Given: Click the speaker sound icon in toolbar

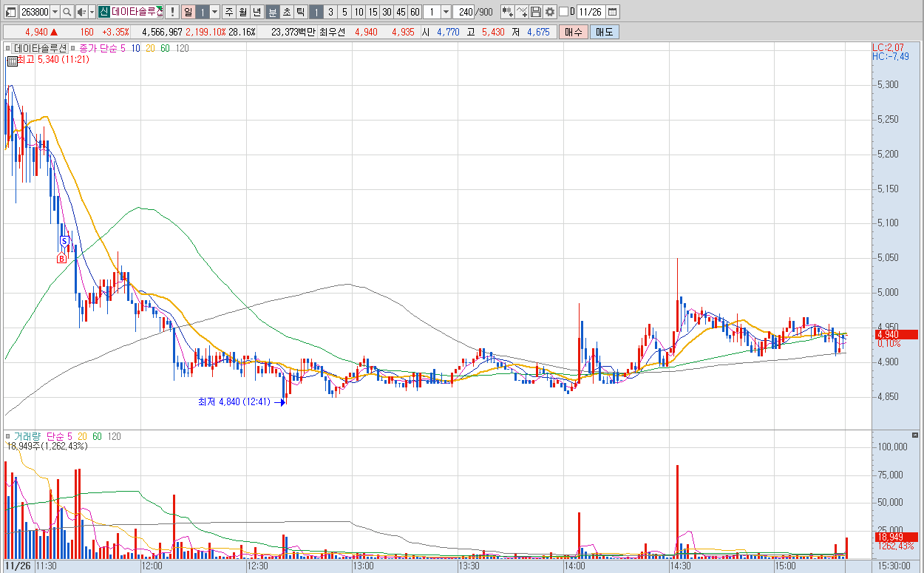Looking at the screenshot, I should 81,12.
